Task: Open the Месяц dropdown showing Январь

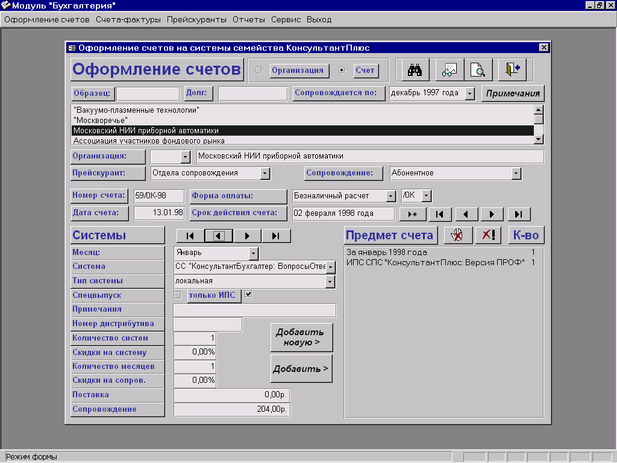Action: click(253, 253)
